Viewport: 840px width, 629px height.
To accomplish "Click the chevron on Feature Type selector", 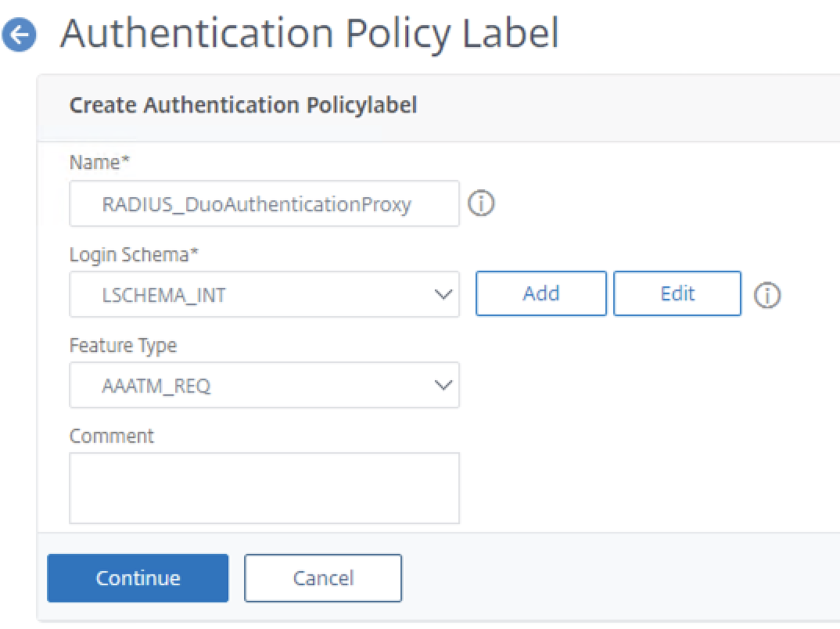I will point(443,385).
